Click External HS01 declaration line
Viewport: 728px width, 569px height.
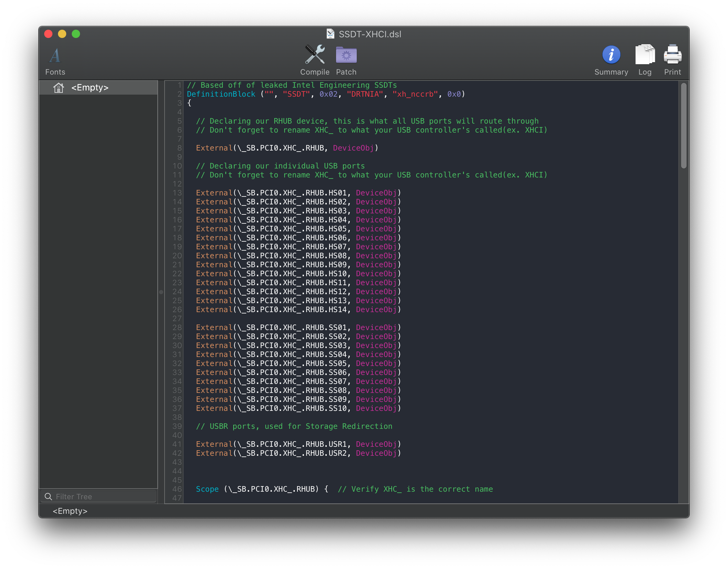(x=298, y=193)
